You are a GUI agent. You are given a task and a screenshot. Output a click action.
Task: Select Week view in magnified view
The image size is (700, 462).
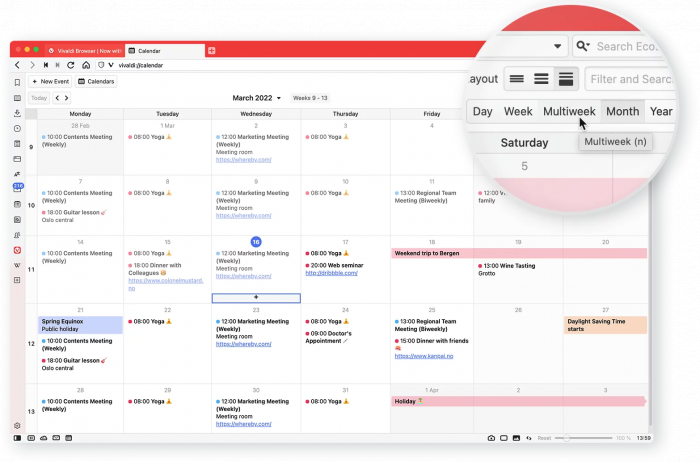[x=518, y=112]
